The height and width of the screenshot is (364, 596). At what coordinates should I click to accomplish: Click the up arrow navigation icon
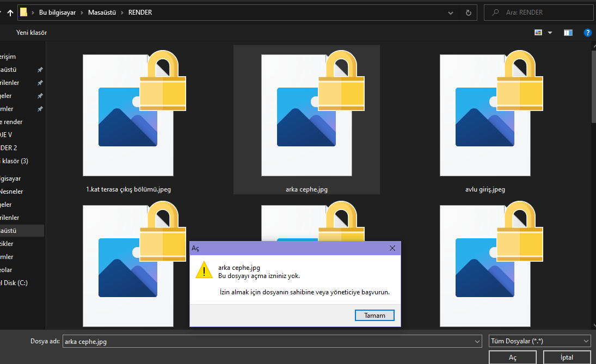pyautogui.click(x=10, y=12)
